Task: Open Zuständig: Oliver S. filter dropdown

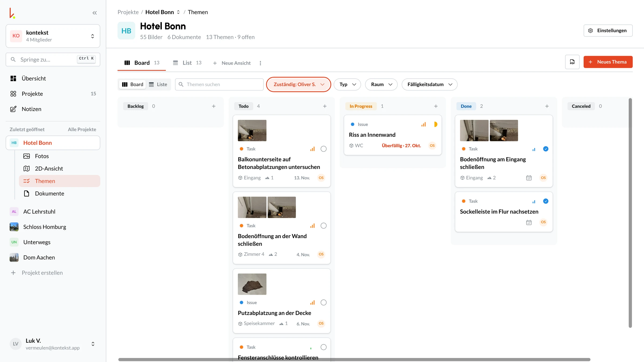Action: coord(298,84)
